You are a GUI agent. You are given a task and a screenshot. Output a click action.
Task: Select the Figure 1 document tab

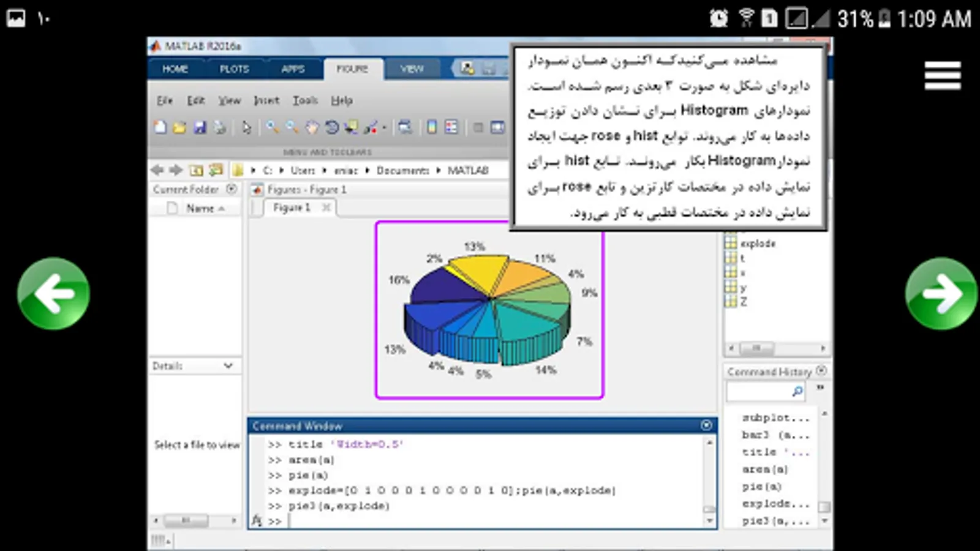[x=292, y=208]
